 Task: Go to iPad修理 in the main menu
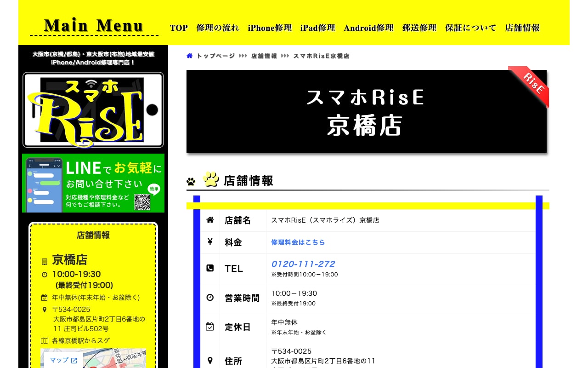(x=318, y=28)
